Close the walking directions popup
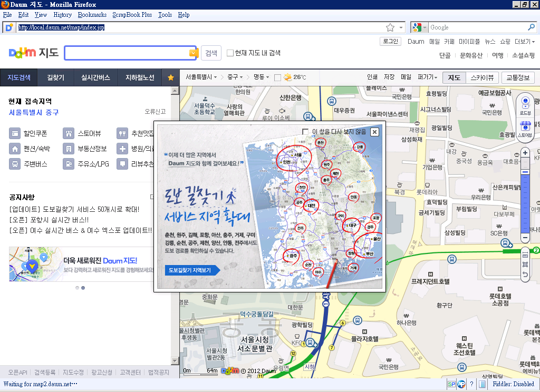 point(375,132)
